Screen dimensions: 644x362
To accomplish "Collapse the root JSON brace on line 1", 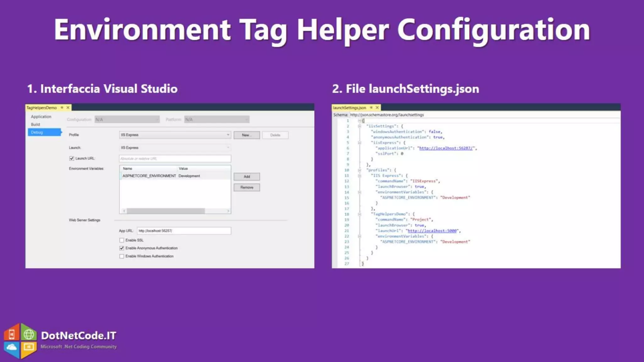I will click(359, 121).
